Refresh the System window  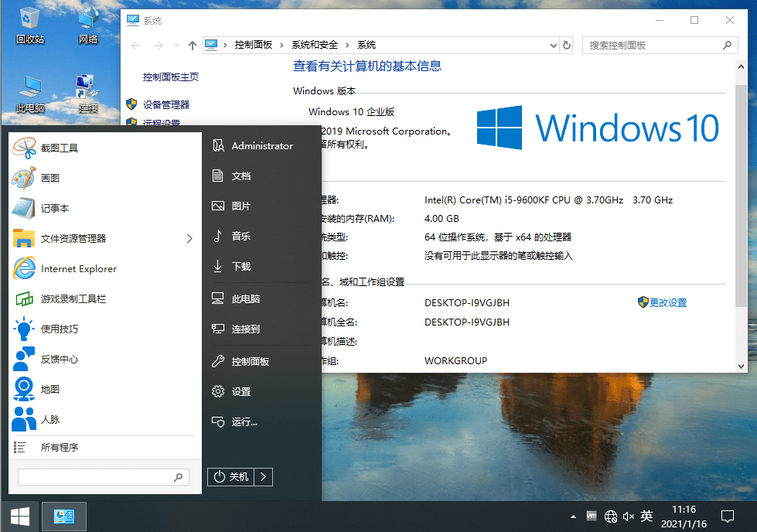pyautogui.click(x=567, y=46)
